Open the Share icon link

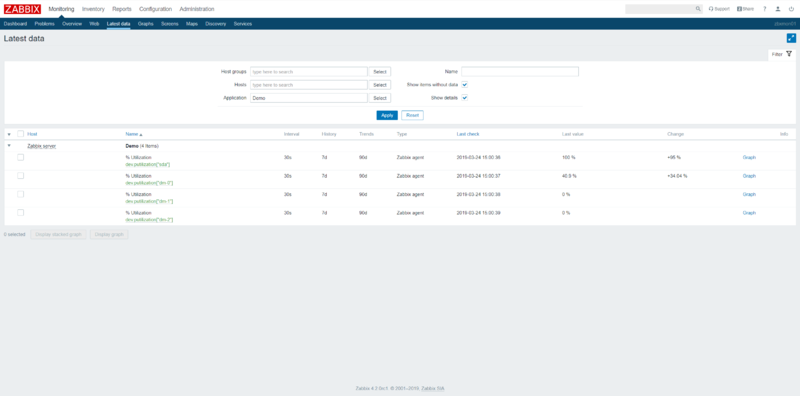(x=745, y=9)
